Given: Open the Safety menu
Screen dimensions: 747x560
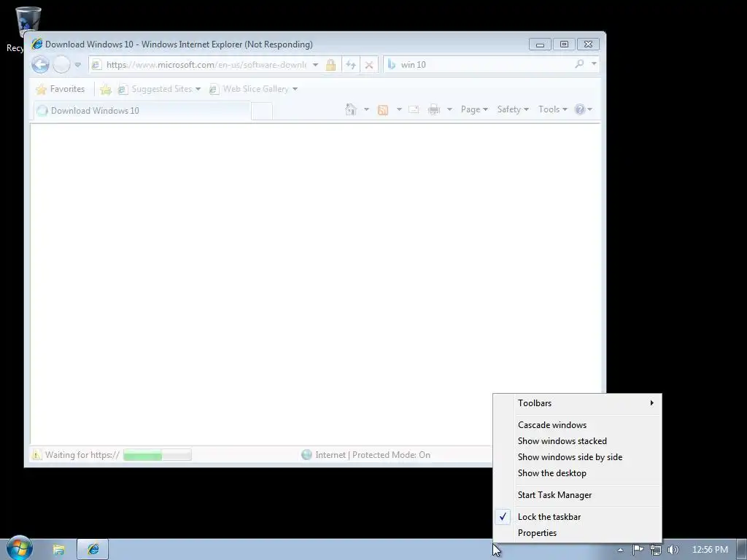Looking at the screenshot, I should (x=513, y=109).
